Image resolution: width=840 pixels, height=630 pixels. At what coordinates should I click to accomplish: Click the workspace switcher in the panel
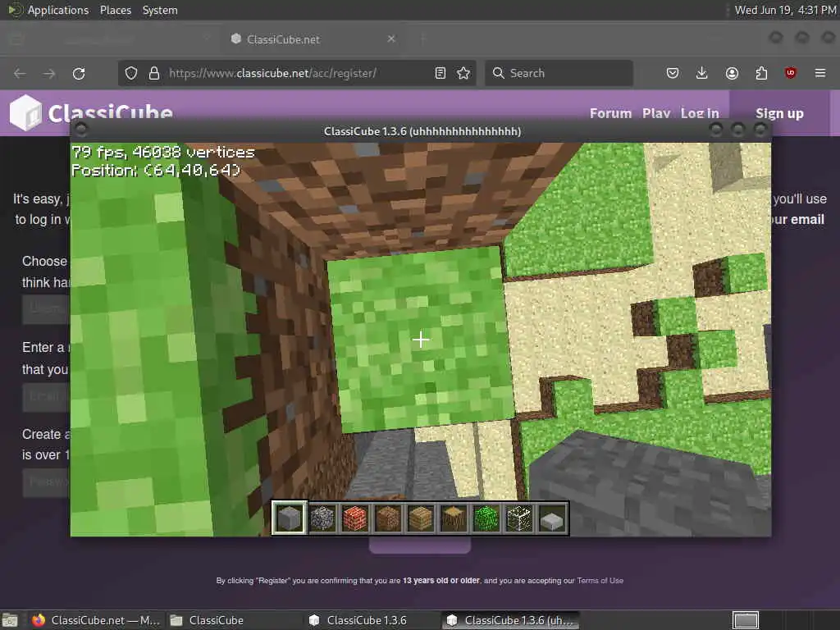[746, 620]
